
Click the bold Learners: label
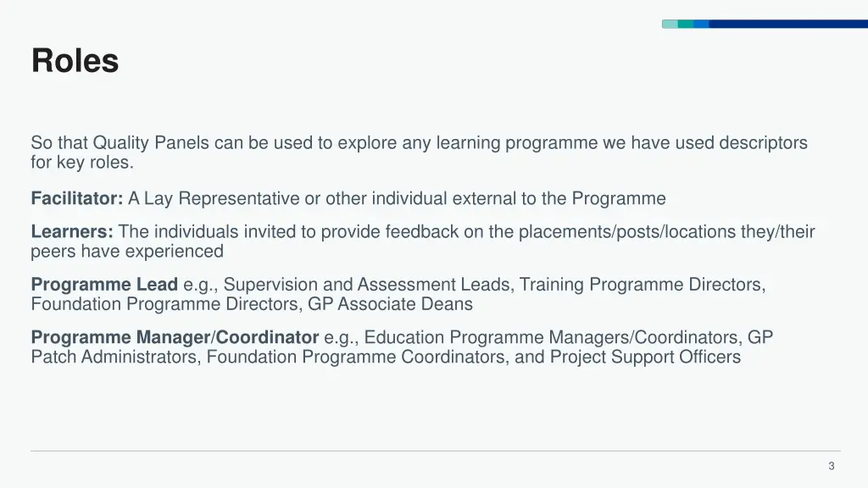point(72,231)
